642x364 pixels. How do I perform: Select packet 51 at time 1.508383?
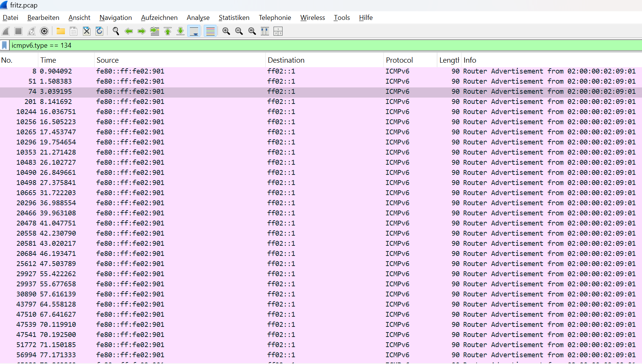pos(321,81)
